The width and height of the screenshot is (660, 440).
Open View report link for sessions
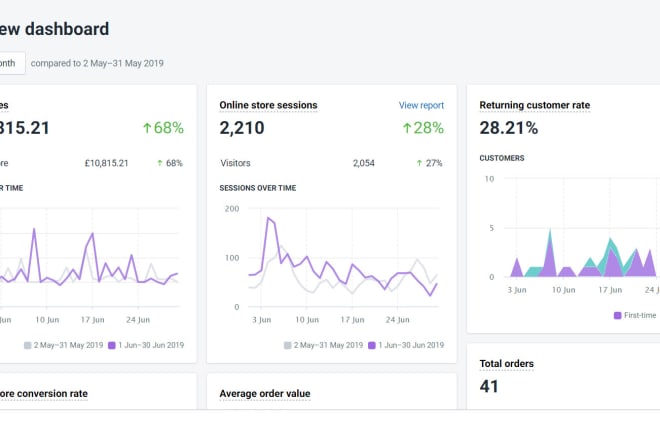click(421, 105)
